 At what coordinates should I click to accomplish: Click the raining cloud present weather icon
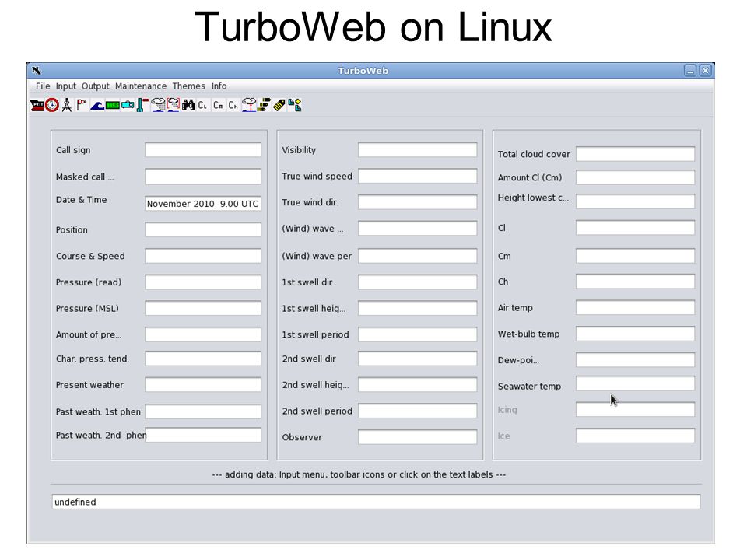tap(158, 105)
